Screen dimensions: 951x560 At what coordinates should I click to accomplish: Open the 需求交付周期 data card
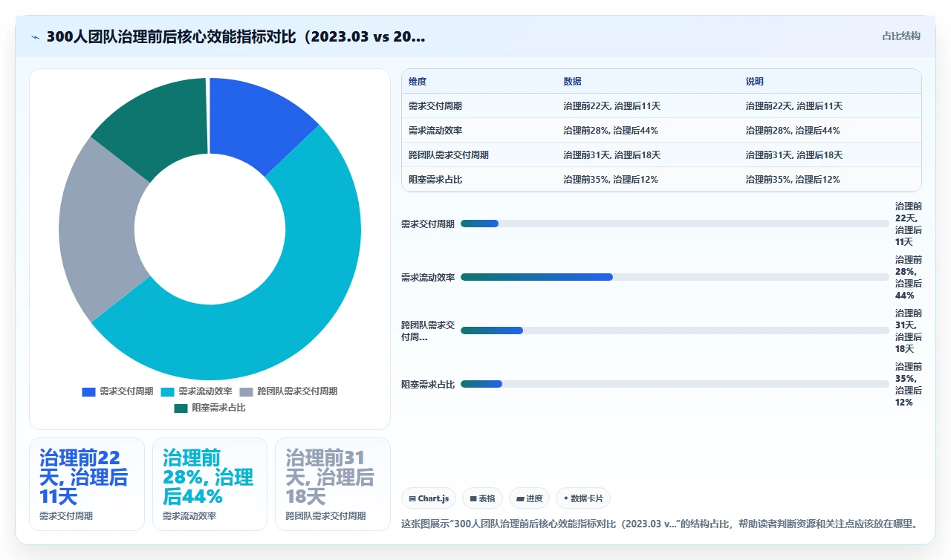[x=87, y=484]
